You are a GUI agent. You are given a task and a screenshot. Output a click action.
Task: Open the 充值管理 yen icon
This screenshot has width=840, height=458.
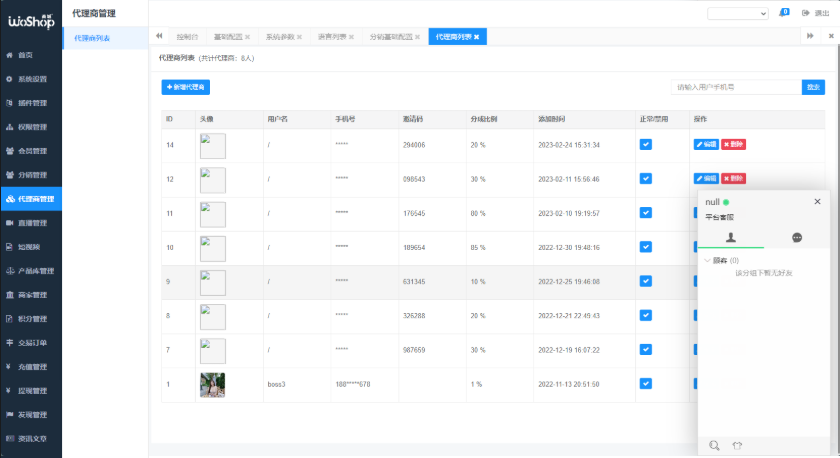(9, 367)
